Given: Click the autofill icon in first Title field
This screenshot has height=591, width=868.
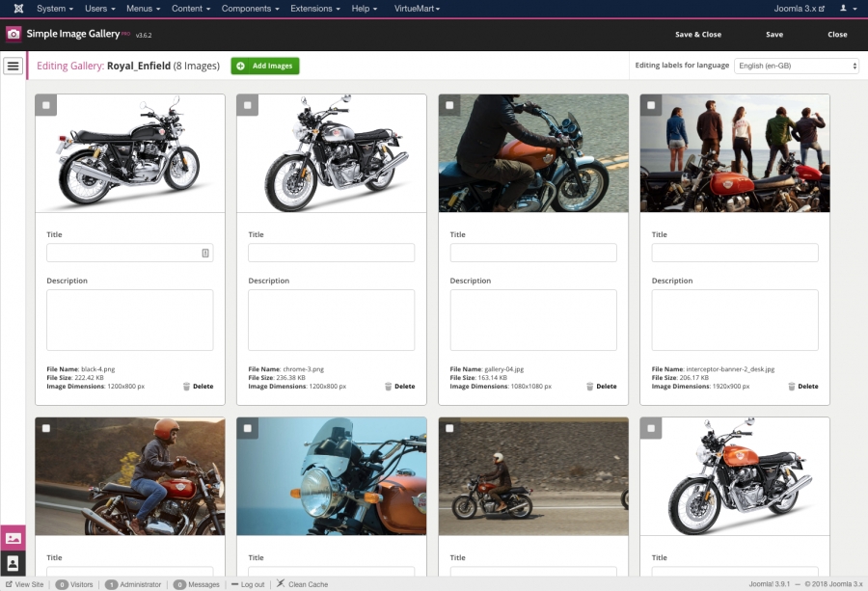Looking at the screenshot, I should pos(205,253).
